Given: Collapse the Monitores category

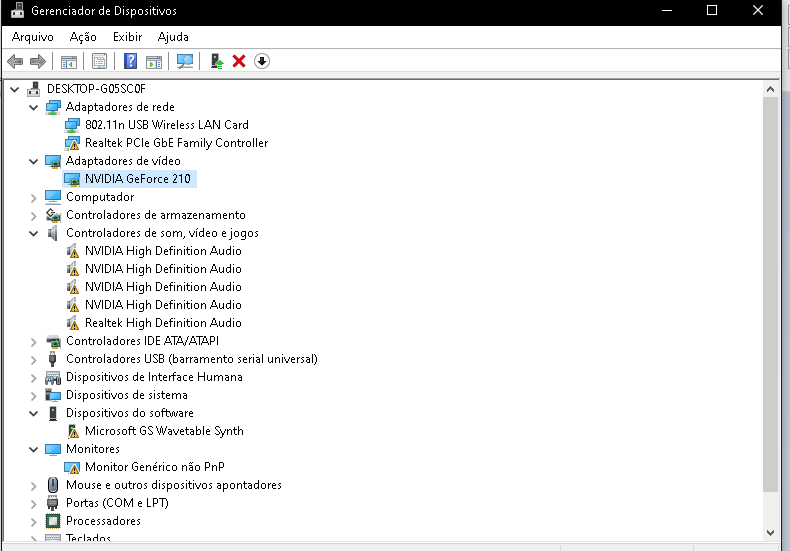Looking at the screenshot, I should (x=34, y=449).
